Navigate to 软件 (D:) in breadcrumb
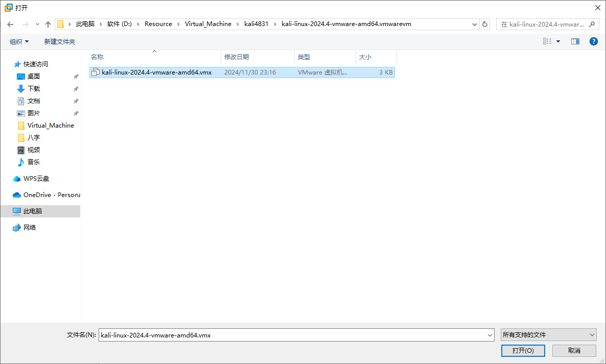The height and width of the screenshot is (364, 606). point(120,24)
